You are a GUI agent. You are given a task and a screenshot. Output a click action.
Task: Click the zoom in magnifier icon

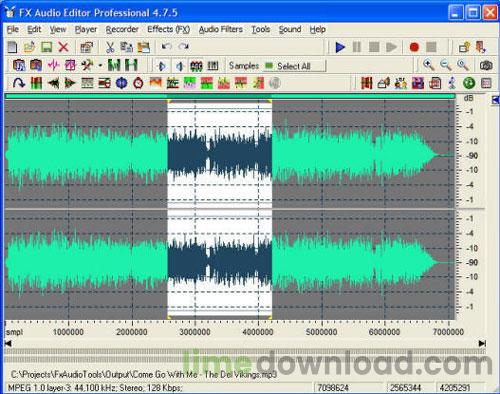(428, 65)
